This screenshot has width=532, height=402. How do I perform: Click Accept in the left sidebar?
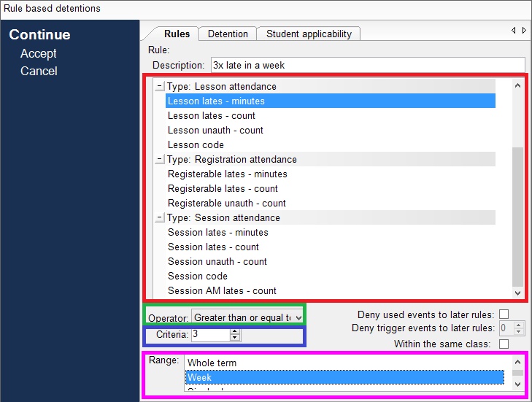pos(39,53)
